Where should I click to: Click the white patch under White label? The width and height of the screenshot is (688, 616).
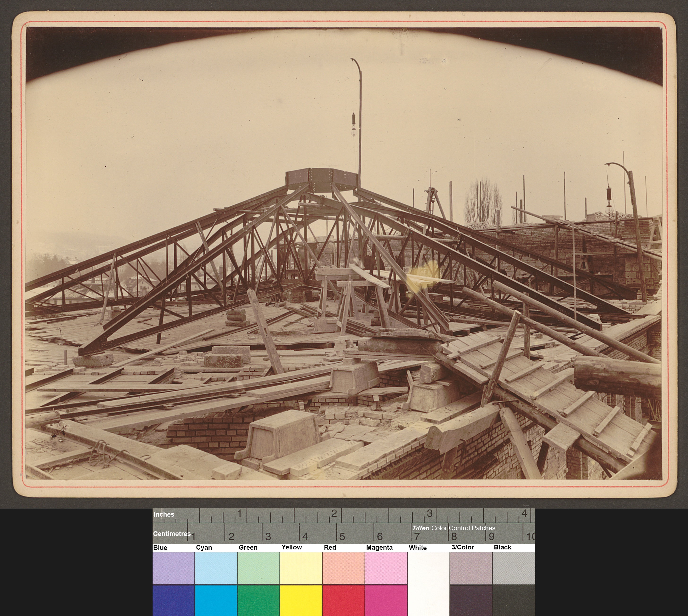pos(428,584)
